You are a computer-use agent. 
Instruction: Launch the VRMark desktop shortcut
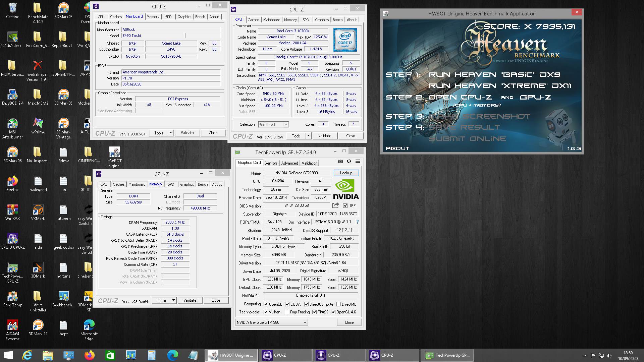pyautogui.click(x=38, y=213)
